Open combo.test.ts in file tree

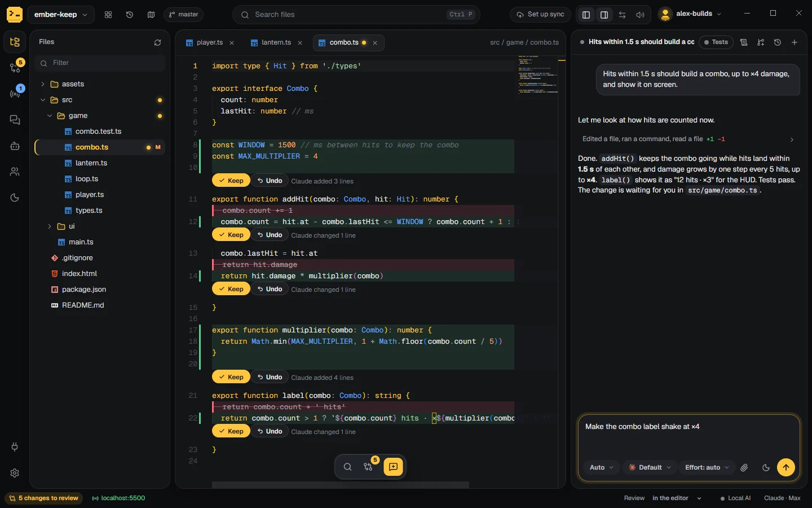(98, 132)
